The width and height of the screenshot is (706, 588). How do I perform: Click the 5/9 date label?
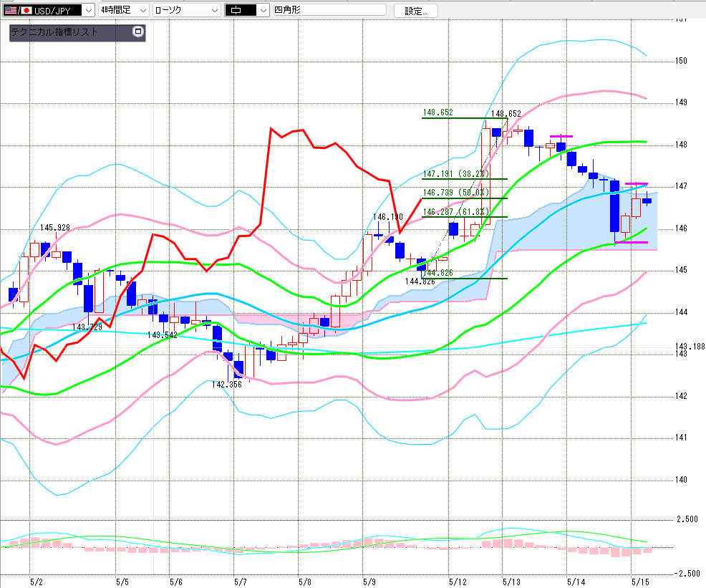click(369, 582)
